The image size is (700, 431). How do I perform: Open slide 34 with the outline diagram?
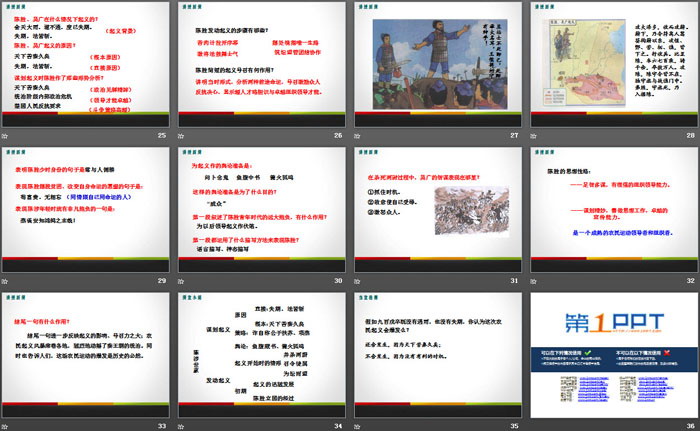[260, 352]
